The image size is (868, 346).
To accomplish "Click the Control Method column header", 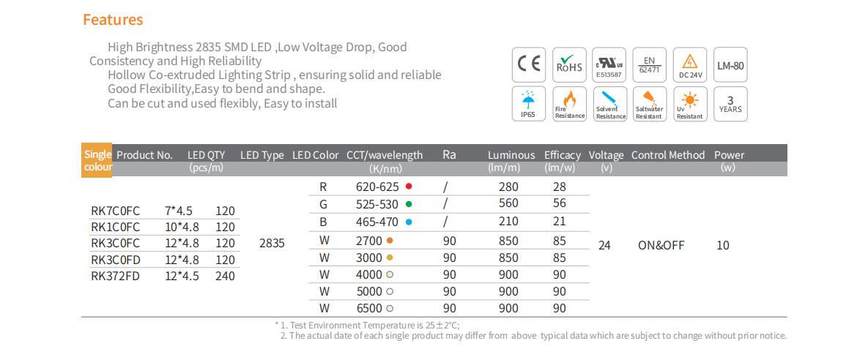I will [667, 155].
